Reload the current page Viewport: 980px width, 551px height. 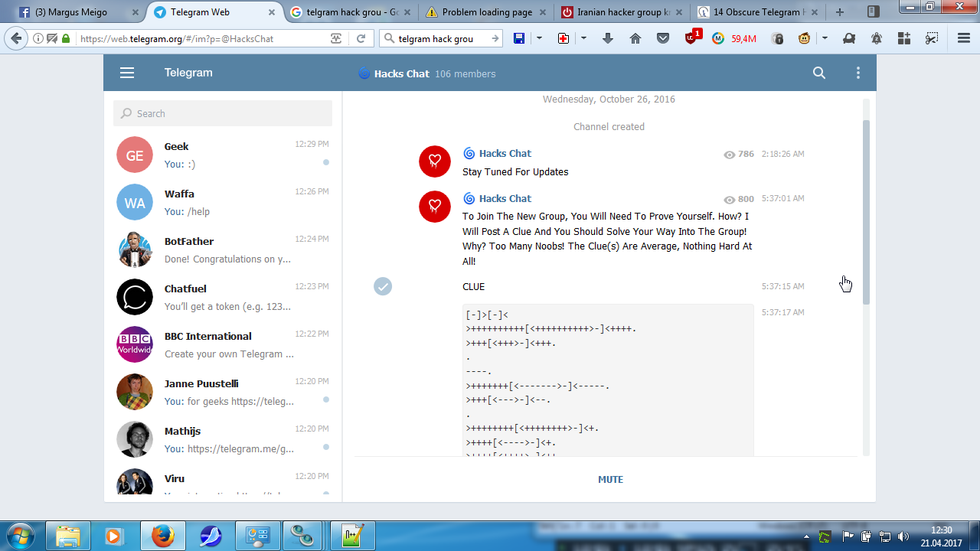[x=361, y=39]
